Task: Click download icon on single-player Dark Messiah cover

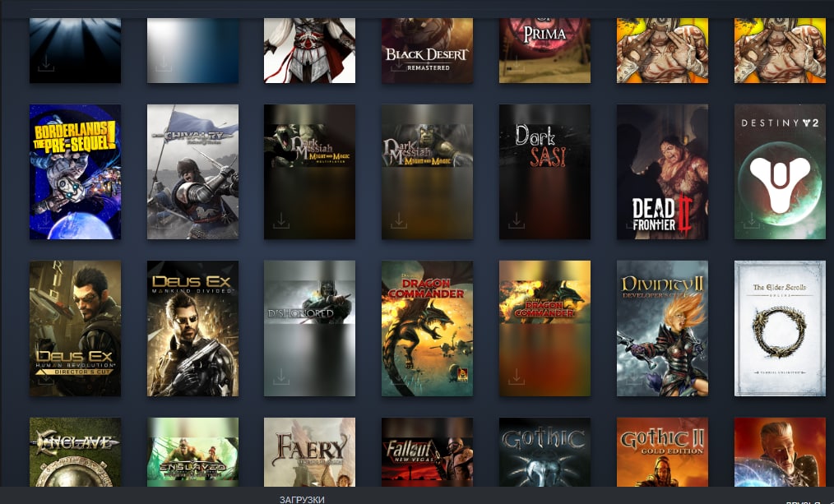Action: coord(398,220)
